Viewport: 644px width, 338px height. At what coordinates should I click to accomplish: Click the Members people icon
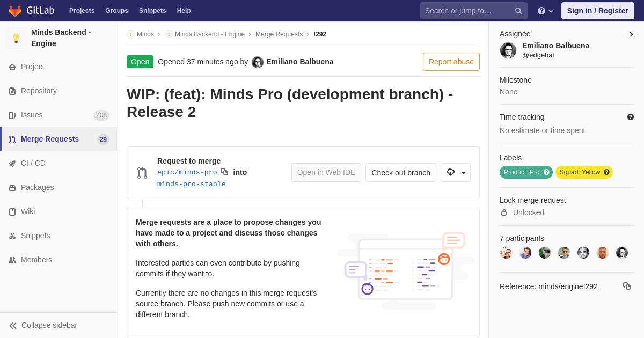coord(12,260)
